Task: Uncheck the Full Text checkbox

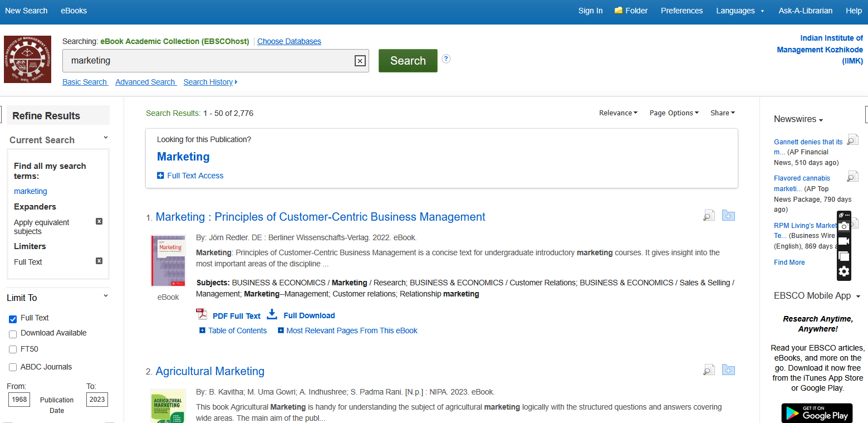Action: (13, 319)
